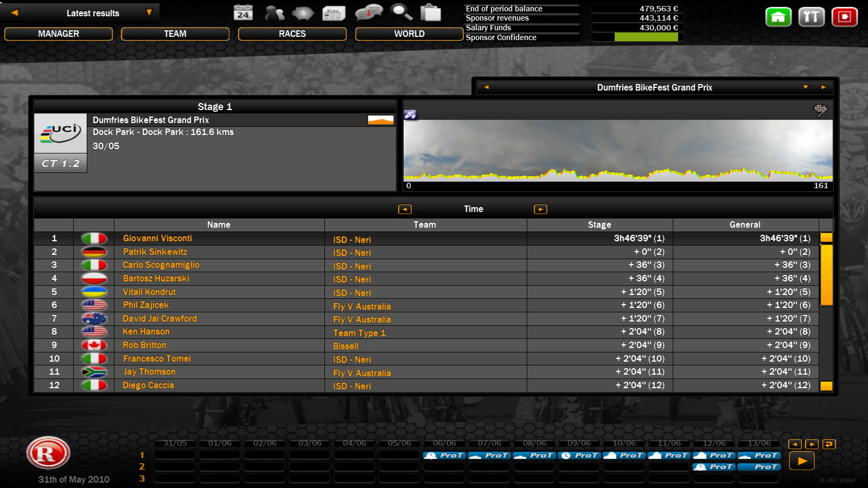Open the clipboard icon
The width and height of the screenshot is (868, 488).
431,12
